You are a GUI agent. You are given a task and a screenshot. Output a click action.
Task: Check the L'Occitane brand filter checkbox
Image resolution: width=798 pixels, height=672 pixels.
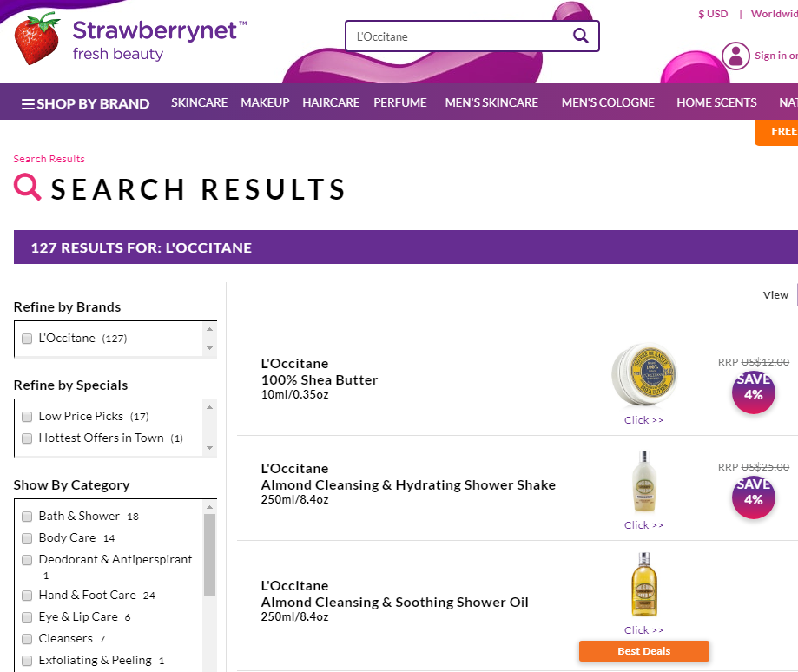click(27, 339)
